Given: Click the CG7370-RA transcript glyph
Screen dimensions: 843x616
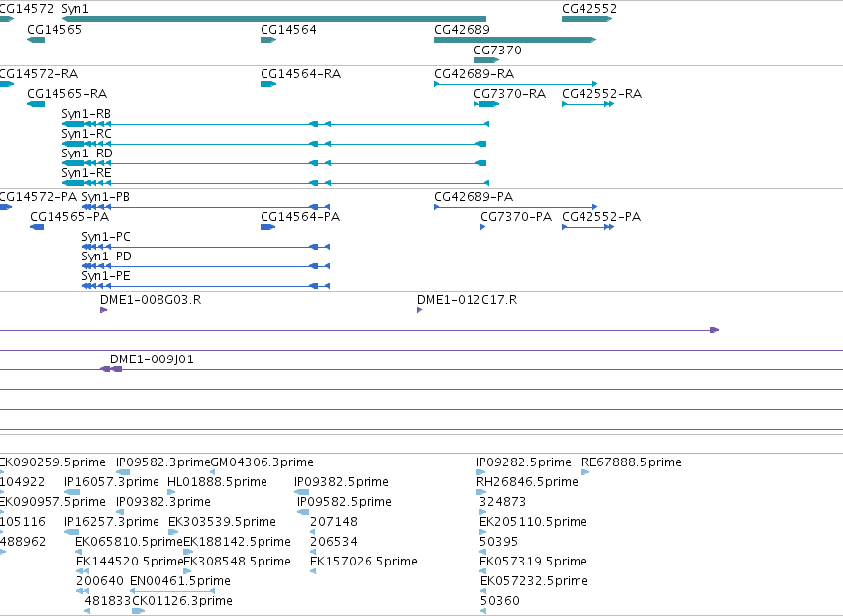Looking at the screenshot, I should [486, 104].
